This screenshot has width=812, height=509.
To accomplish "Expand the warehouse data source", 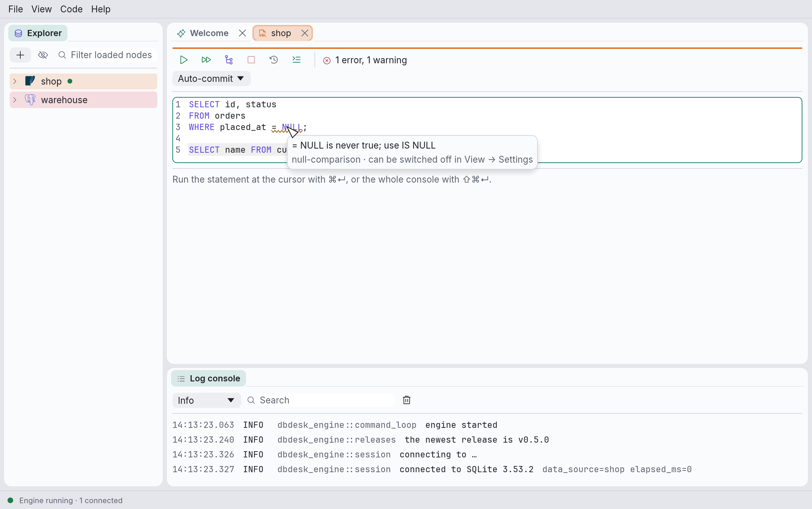I will pos(15,100).
